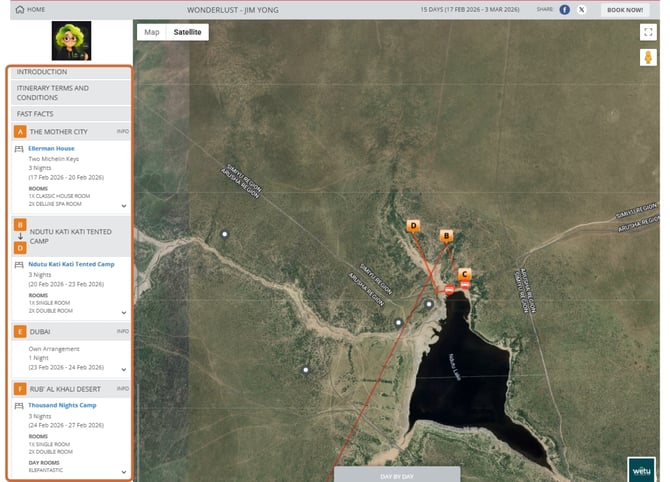Open the Day by Day tab
The height and width of the screenshot is (482, 670).
[x=397, y=475]
